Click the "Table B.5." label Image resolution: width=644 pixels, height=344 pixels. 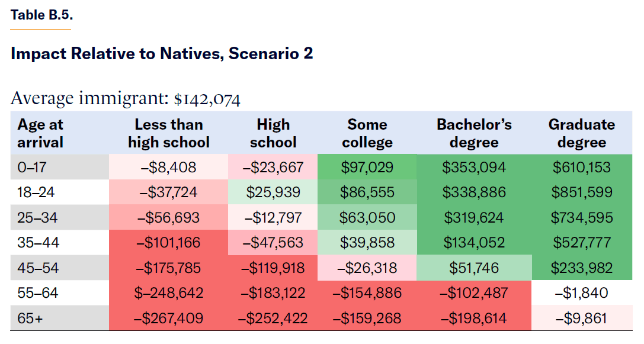[41, 15]
